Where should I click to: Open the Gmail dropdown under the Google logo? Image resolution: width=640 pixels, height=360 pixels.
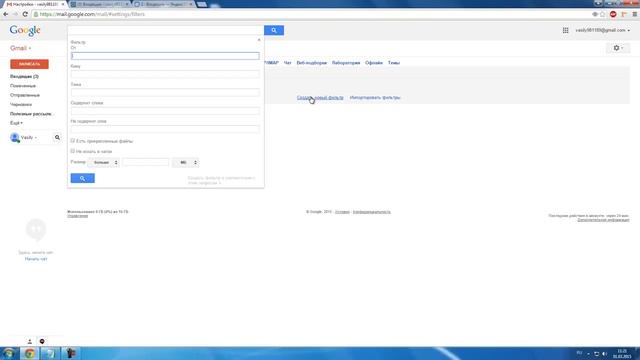[20, 48]
